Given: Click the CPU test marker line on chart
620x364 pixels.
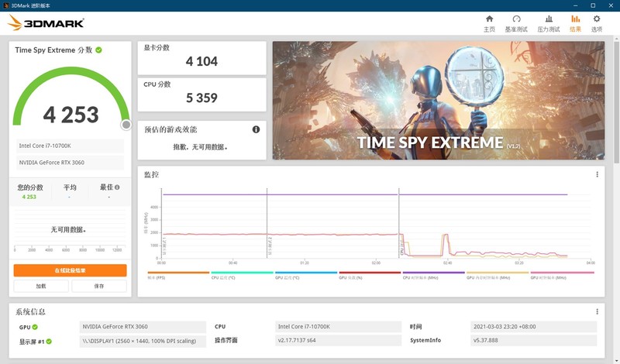Looking at the screenshot, I should click(x=399, y=223).
